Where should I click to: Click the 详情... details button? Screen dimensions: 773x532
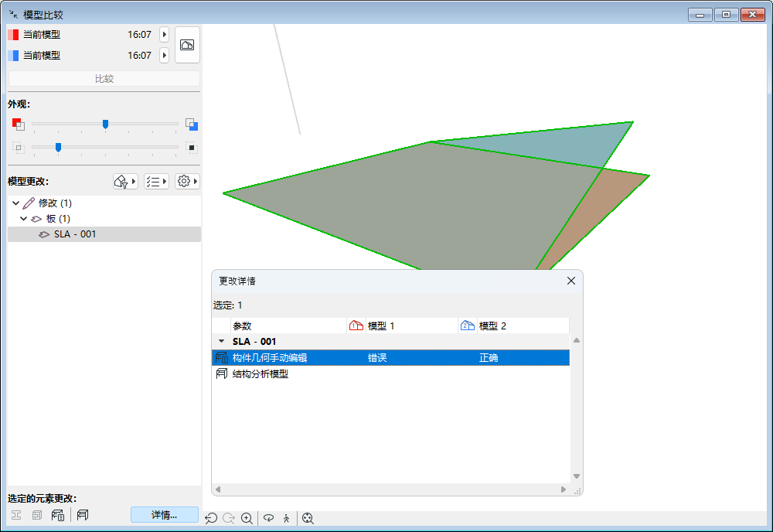[x=164, y=515]
